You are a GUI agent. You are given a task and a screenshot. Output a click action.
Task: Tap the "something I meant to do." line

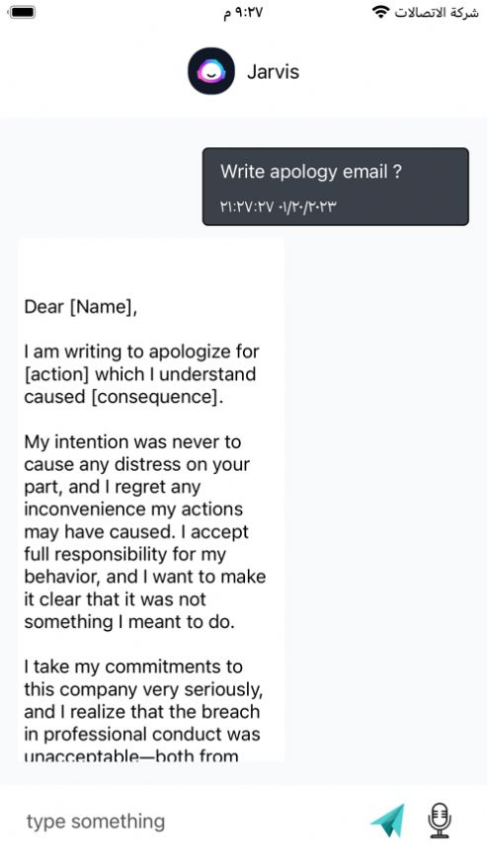tap(129, 622)
